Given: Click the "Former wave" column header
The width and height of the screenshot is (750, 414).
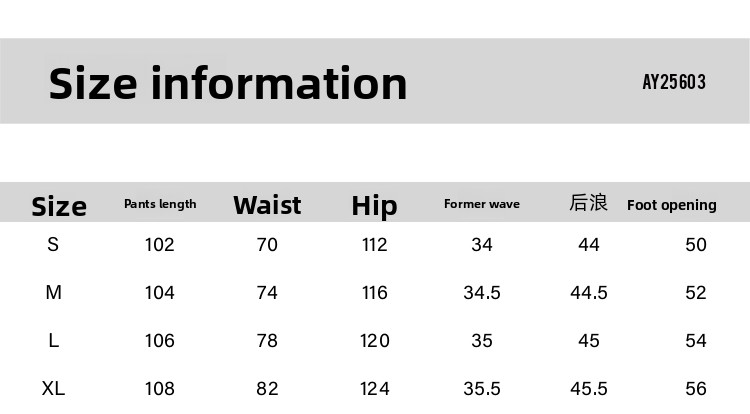Looking at the screenshot, I should 482,204.
